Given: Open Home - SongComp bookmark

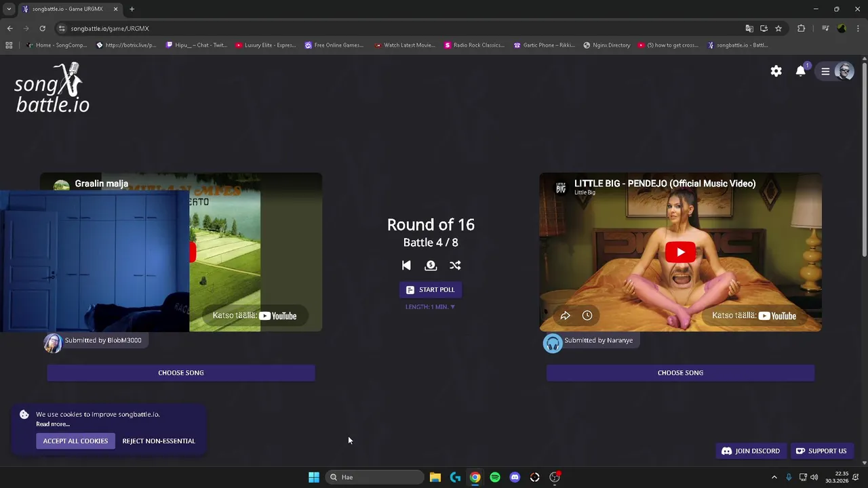Looking at the screenshot, I should [57, 45].
